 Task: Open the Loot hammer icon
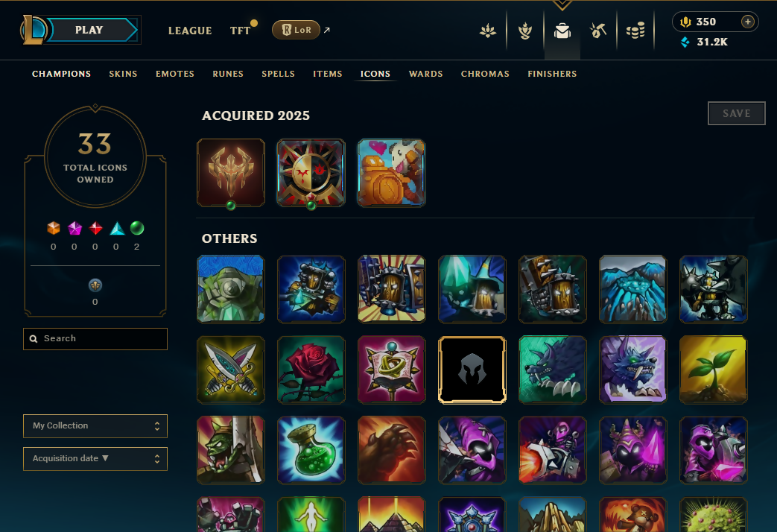point(598,31)
